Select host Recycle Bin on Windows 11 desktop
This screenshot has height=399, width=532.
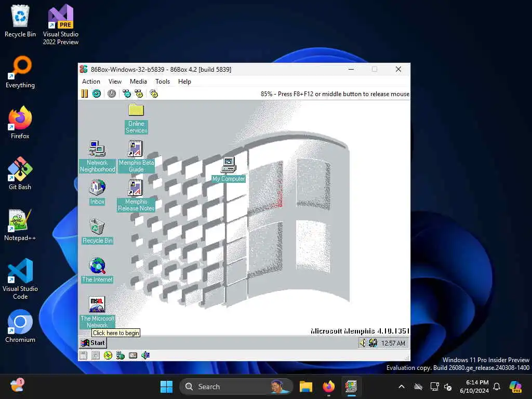click(20, 21)
